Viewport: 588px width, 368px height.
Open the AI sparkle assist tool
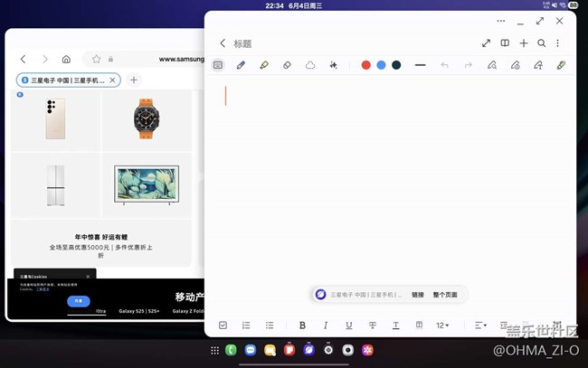pos(333,65)
